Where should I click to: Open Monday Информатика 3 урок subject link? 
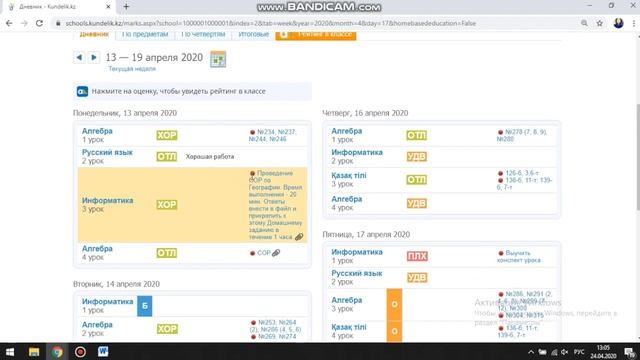pyautogui.click(x=107, y=200)
